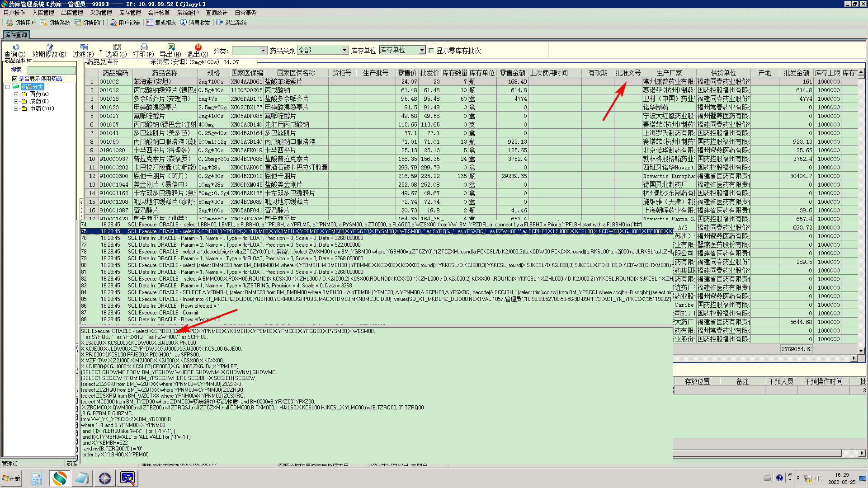Click the 效期修改 edit icon

click(x=49, y=47)
